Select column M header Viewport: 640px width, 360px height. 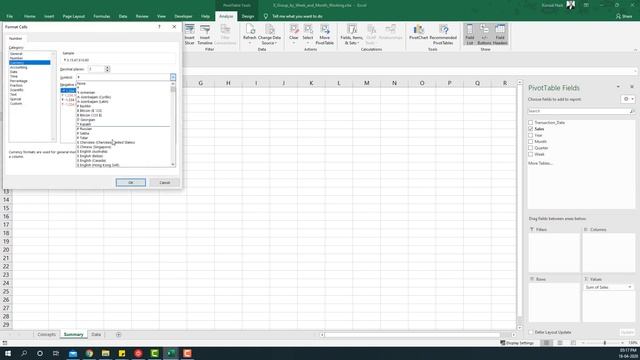tap(367, 83)
